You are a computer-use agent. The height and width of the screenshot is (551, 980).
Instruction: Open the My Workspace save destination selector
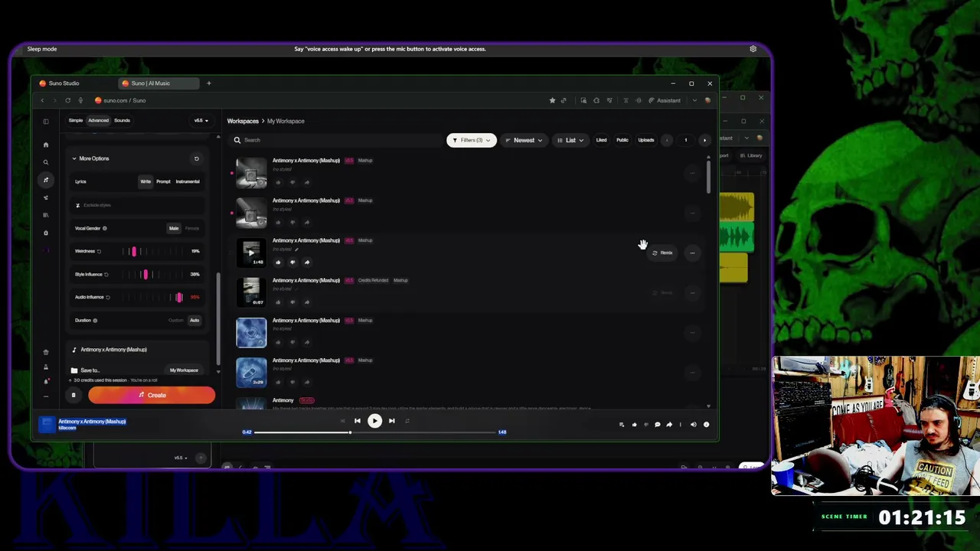(x=184, y=370)
